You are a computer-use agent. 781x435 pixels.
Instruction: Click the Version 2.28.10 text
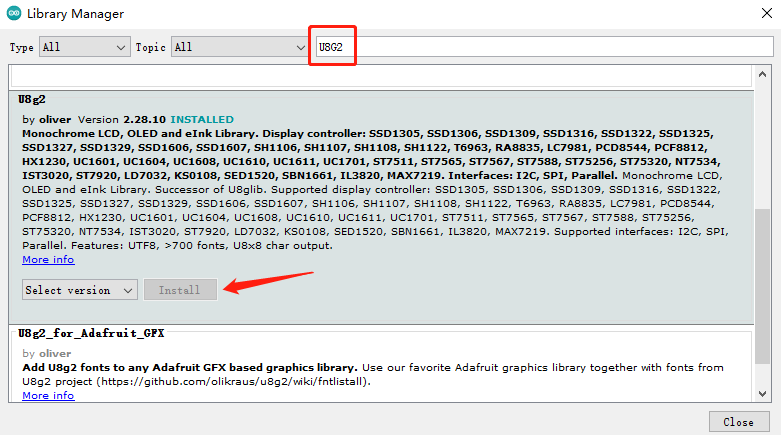[x=122, y=120]
